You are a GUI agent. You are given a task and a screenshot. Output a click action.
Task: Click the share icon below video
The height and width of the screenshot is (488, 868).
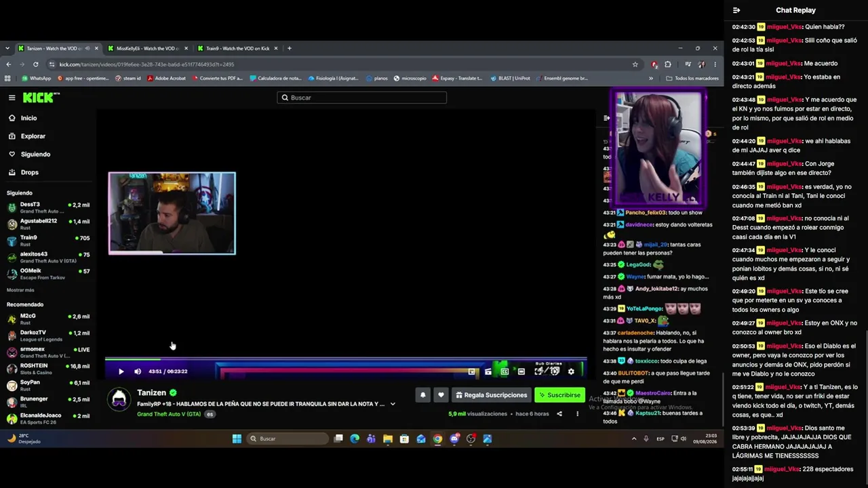point(559,413)
